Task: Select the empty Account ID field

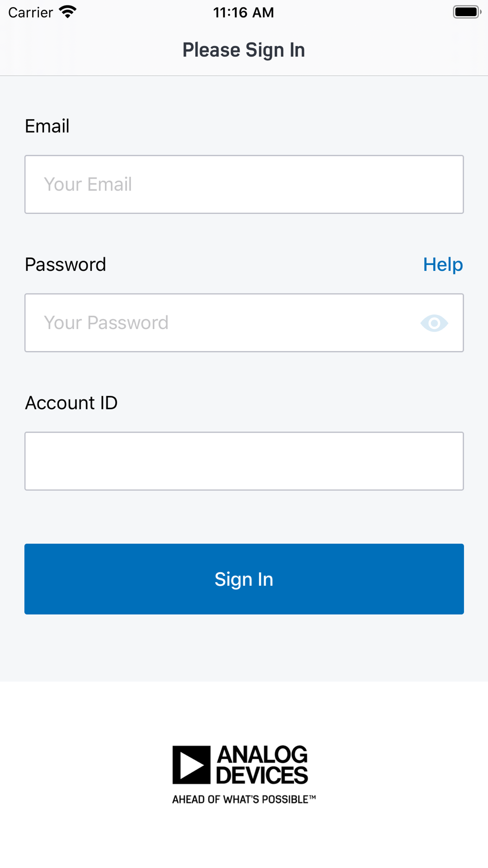Action: 244,461
